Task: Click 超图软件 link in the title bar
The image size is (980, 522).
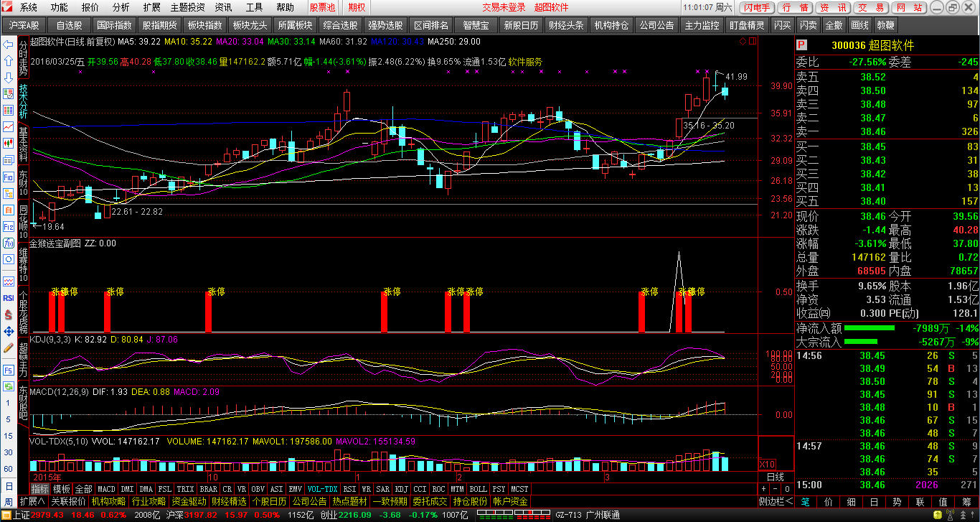Action: pos(551,7)
